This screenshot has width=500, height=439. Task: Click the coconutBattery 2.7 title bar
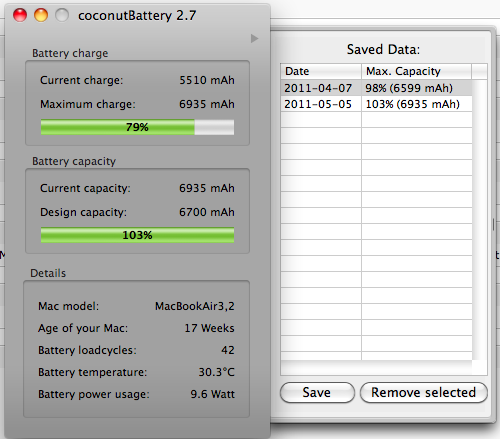point(137,15)
